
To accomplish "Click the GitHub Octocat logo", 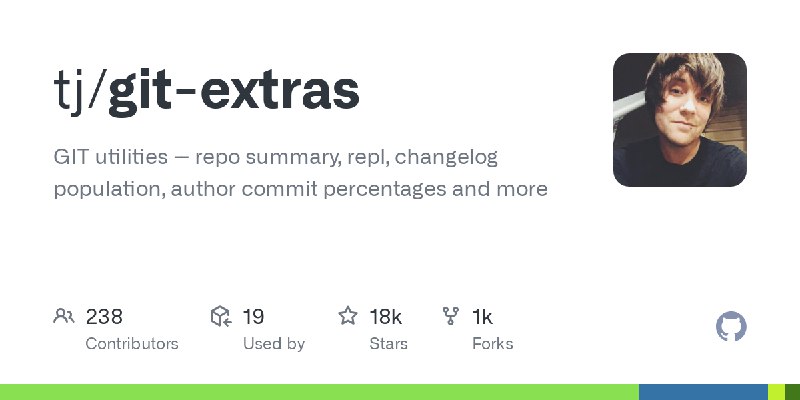I will tap(731, 326).
